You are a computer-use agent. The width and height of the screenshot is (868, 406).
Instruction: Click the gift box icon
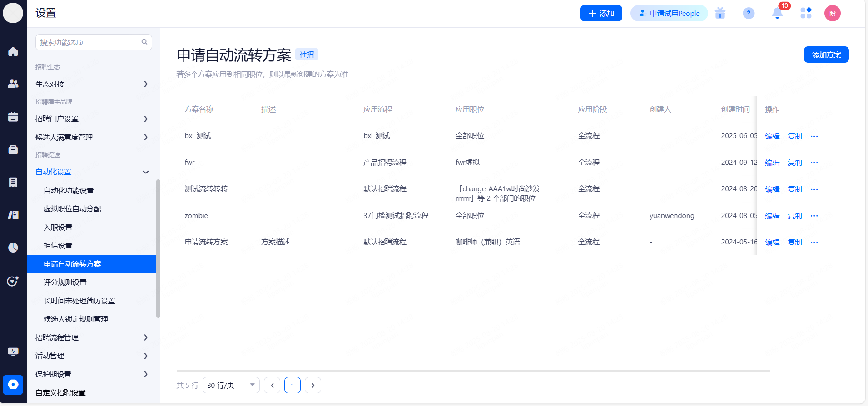[x=720, y=14]
